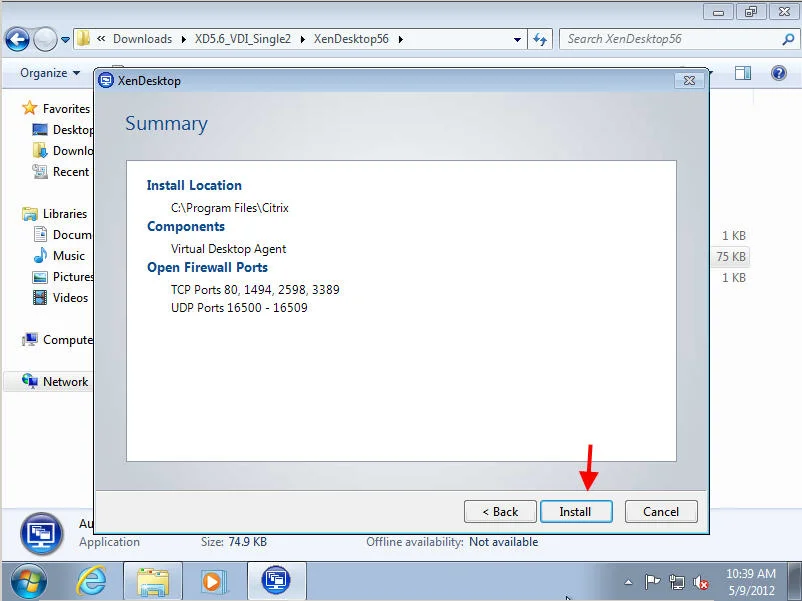Click the Install button in XenDesktop dialog
Viewport: 802px width, 601px height.
click(576, 511)
